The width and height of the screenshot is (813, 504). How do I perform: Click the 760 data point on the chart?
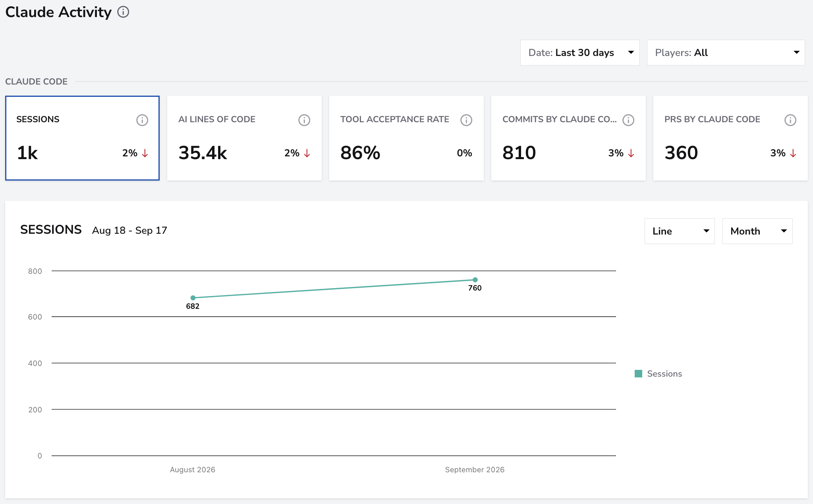click(475, 280)
